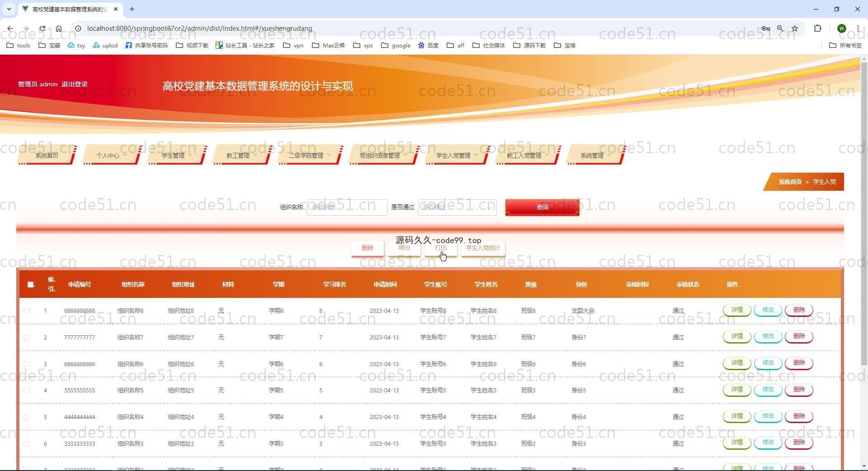The height and width of the screenshot is (471, 868).
Task: Open the uplod bookmark
Action: (105, 45)
